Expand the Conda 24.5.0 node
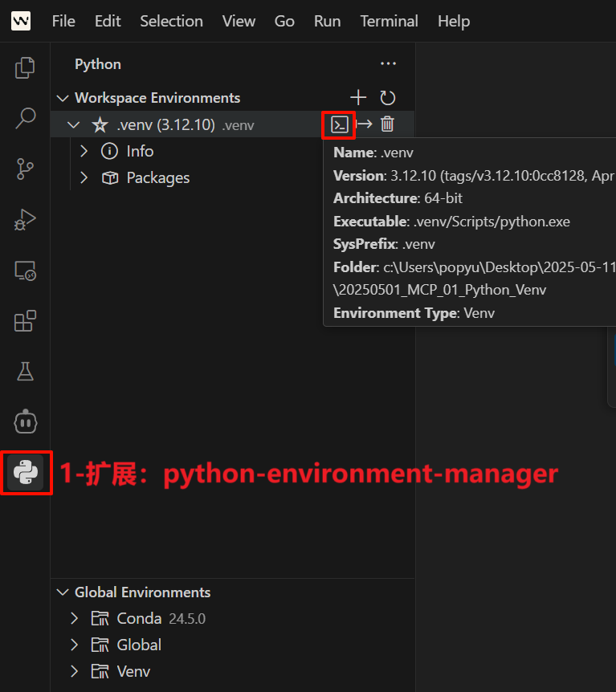 74,619
